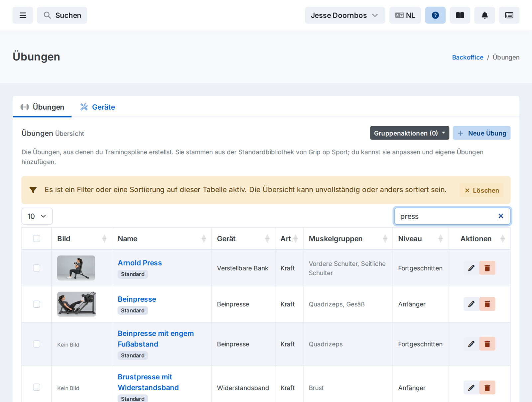Open the Brustpresse mit Widerstandsband link
This screenshot has width=532, height=402.
(148, 382)
